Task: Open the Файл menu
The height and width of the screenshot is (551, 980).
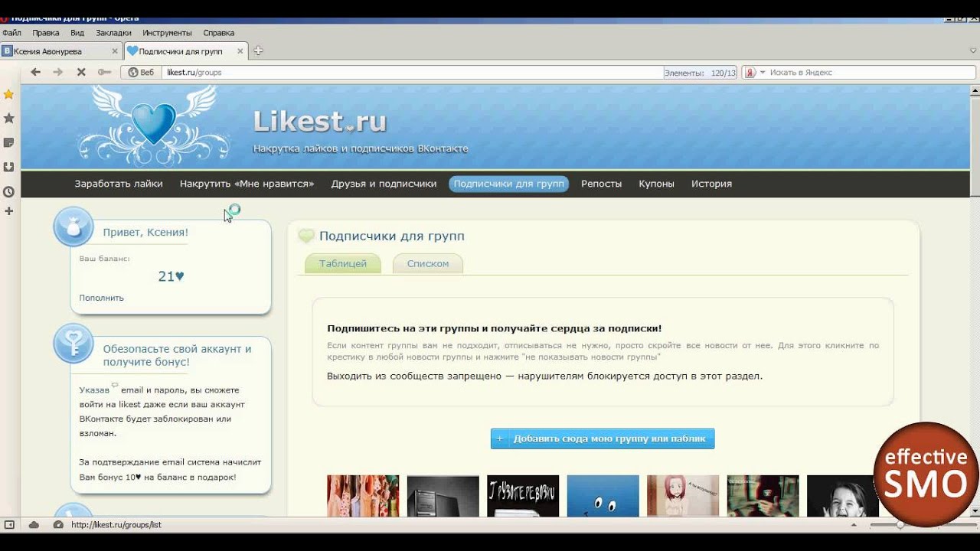Action: 11,33
